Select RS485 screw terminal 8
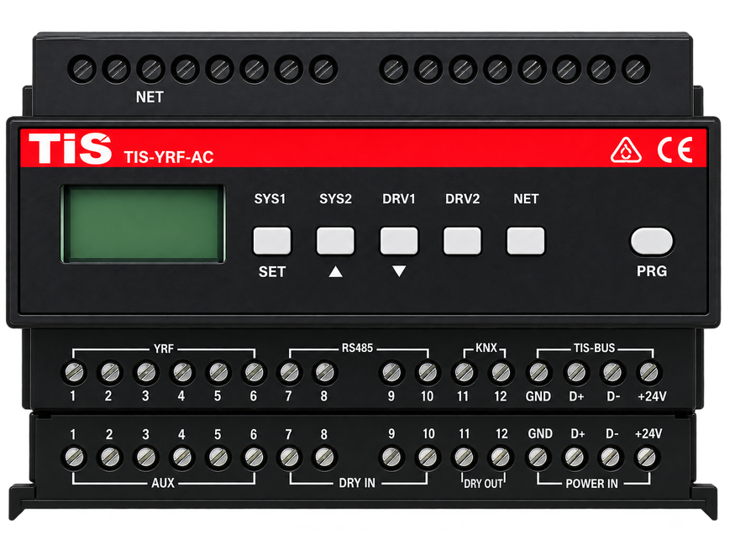This screenshot has height=540, width=756. [324, 372]
